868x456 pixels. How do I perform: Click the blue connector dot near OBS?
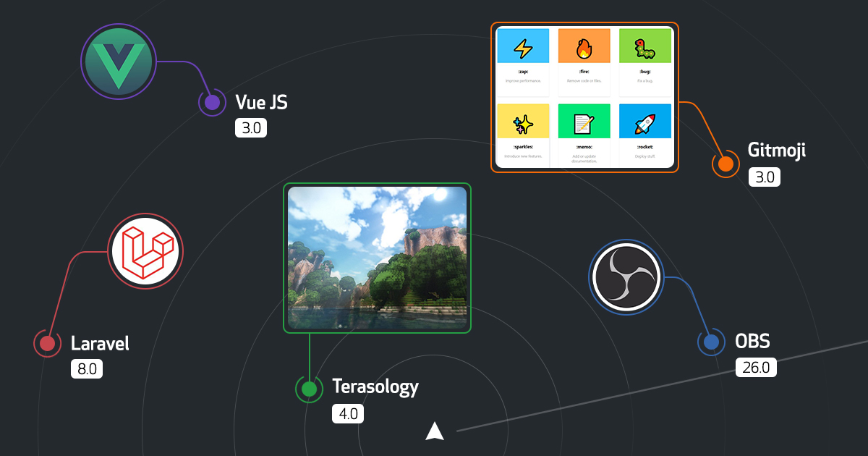point(711,341)
